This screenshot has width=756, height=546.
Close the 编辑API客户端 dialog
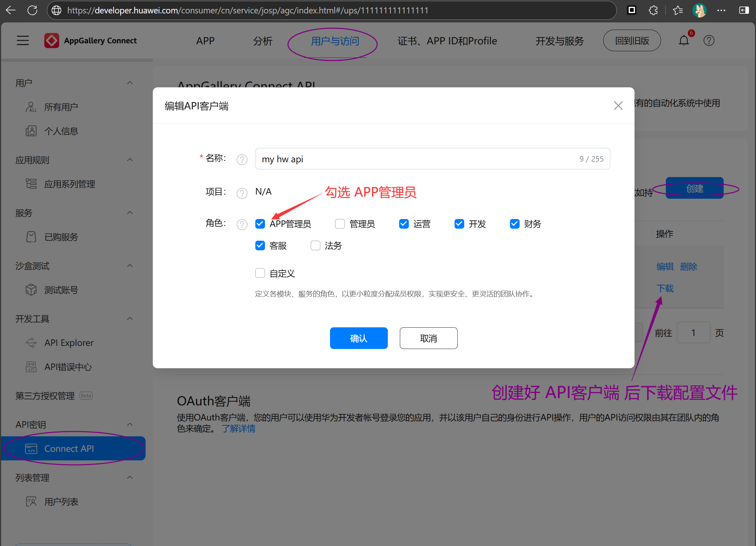pyautogui.click(x=618, y=106)
